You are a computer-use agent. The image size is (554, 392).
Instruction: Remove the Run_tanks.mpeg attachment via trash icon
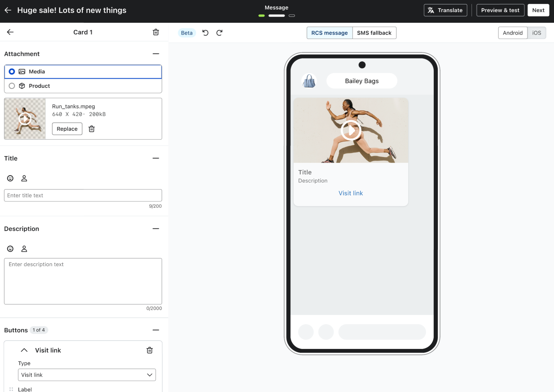(x=91, y=129)
